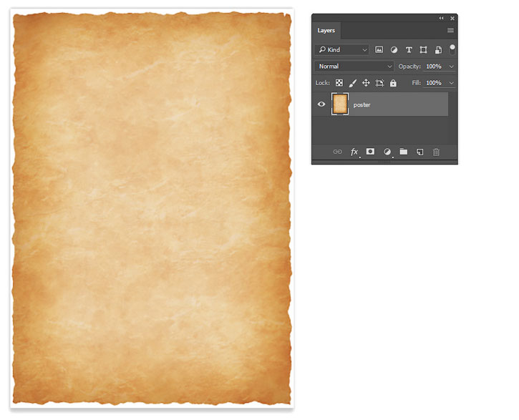The width and height of the screenshot is (519, 420).
Task: Collapse the panel with double arrows
Action: click(441, 18)
